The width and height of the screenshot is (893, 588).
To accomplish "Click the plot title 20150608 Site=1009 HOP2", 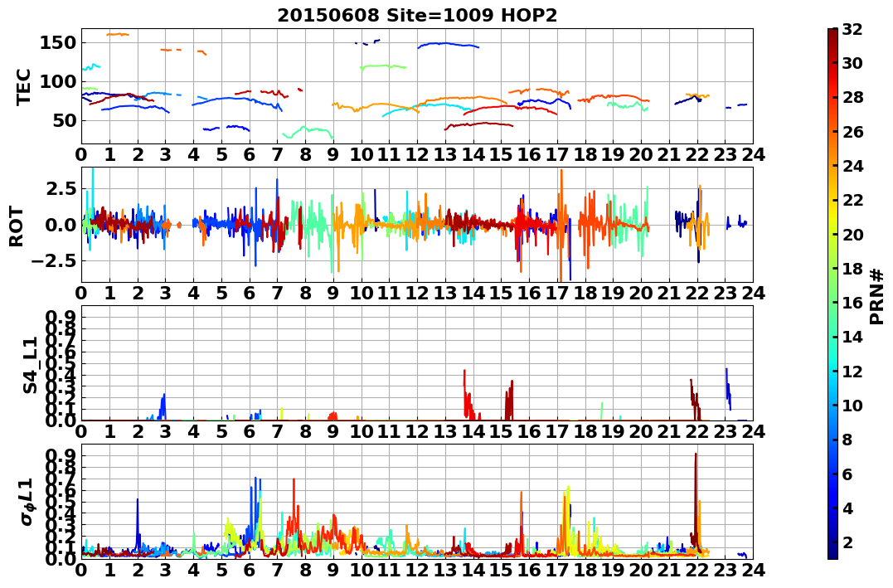I will coord(417,15).
